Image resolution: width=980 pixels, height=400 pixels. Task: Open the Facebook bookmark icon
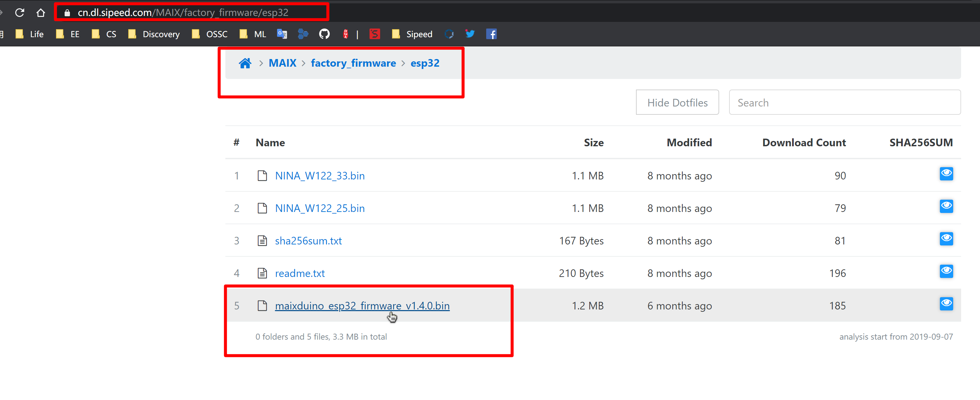pyautogui.click(x=491, y=34)
